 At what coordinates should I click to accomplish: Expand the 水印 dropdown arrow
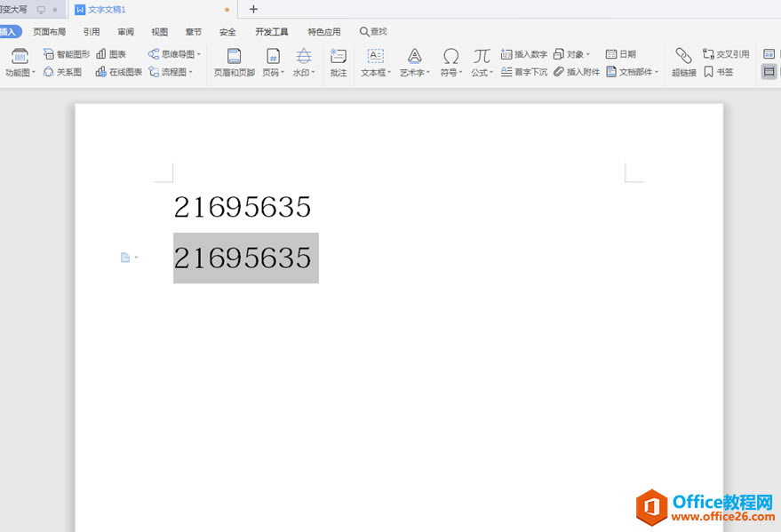pyautogui.click(x=314, y=73)
